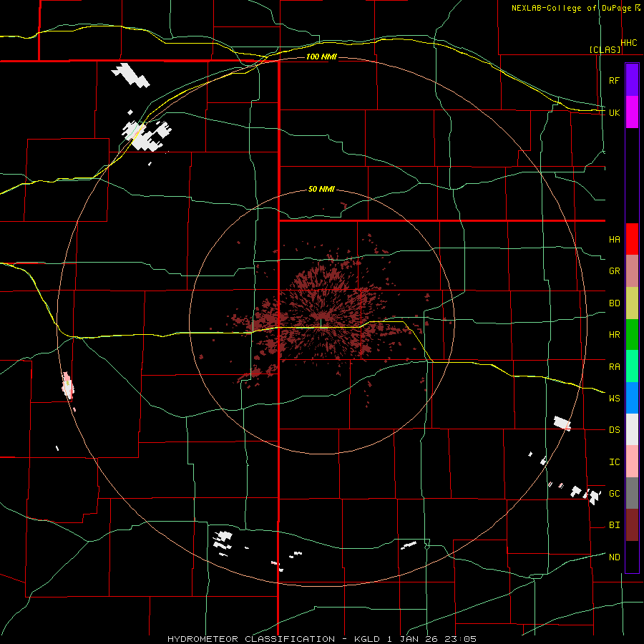Click the ND legend label

(x=614, y=557)
